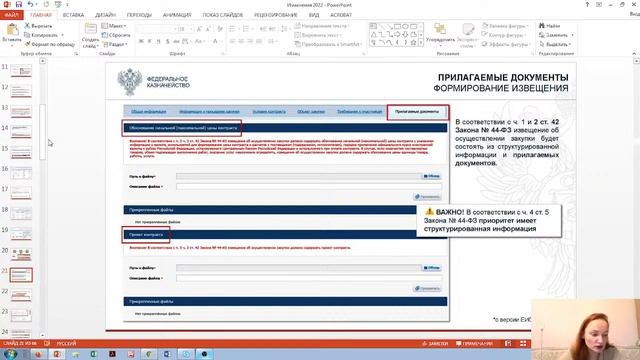Open Заливка фигуры fill color

click(x=505, y=26)
